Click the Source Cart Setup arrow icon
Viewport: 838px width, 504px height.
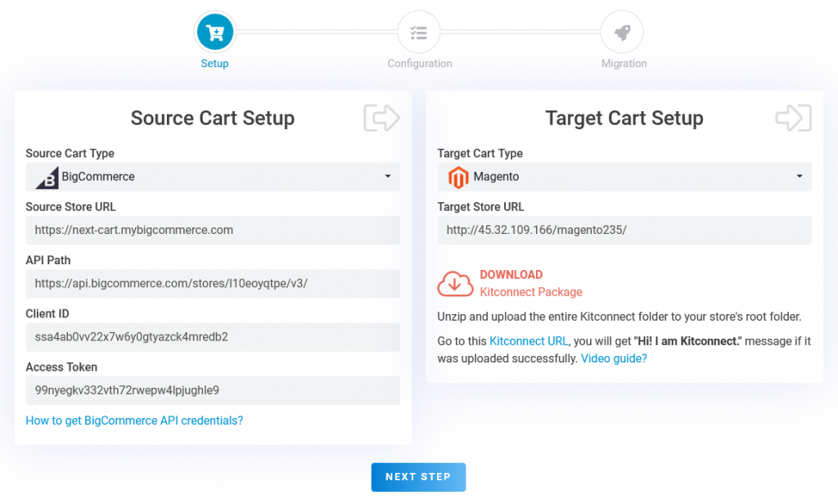coord(381,118)
